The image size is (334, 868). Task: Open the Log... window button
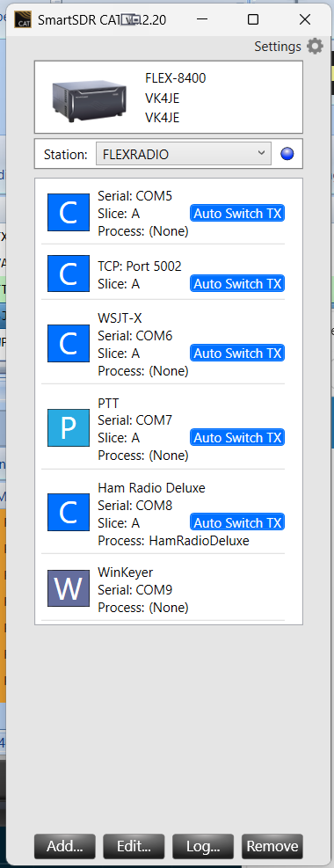[x=203, y=846]
